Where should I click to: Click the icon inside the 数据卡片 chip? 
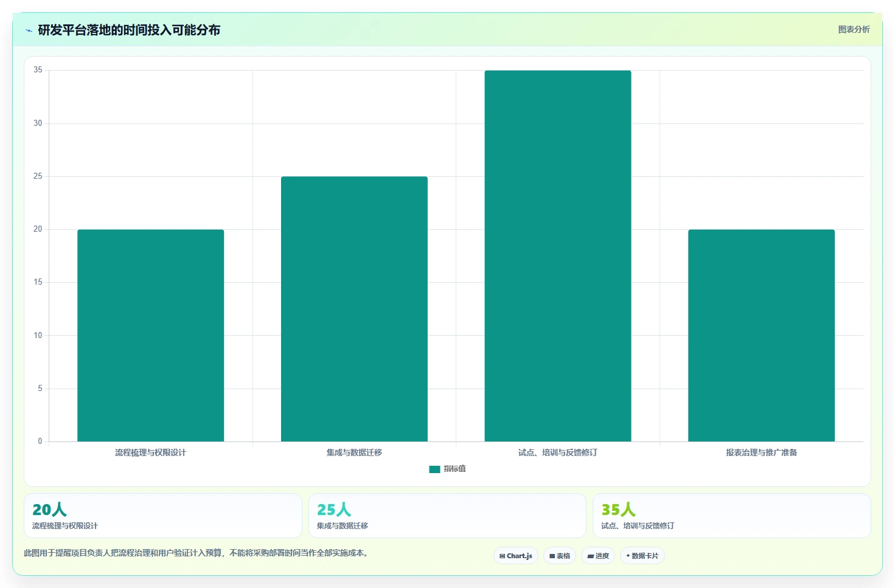point(628,556)
